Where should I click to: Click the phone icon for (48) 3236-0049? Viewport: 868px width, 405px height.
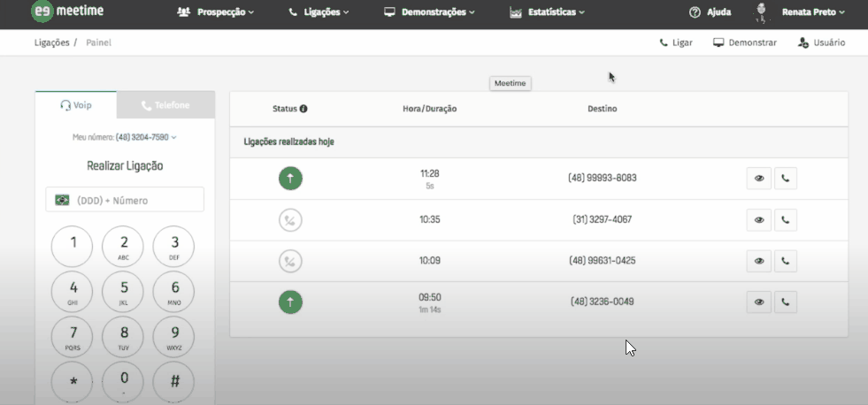(785, 302)
